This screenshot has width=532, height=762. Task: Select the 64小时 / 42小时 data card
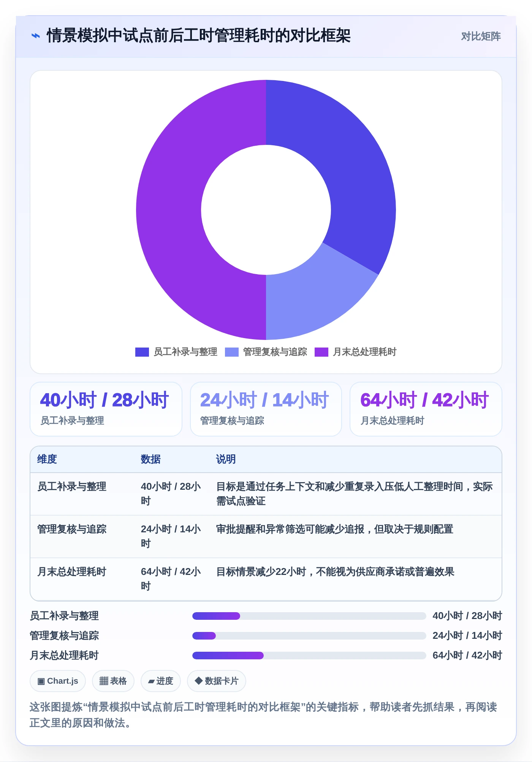click(x=426, y=409)
